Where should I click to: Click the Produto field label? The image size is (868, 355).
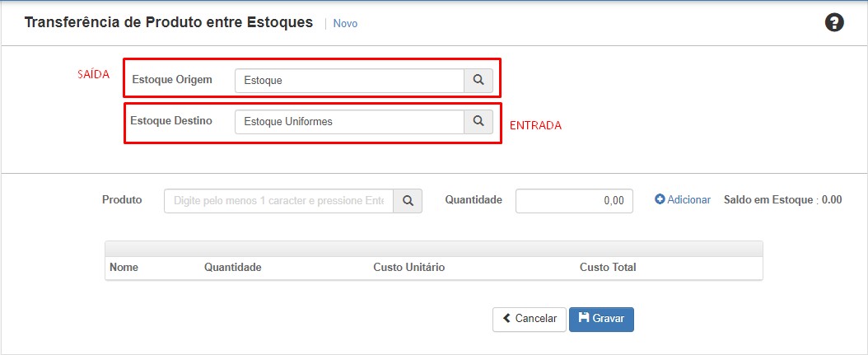click(122, 200)
